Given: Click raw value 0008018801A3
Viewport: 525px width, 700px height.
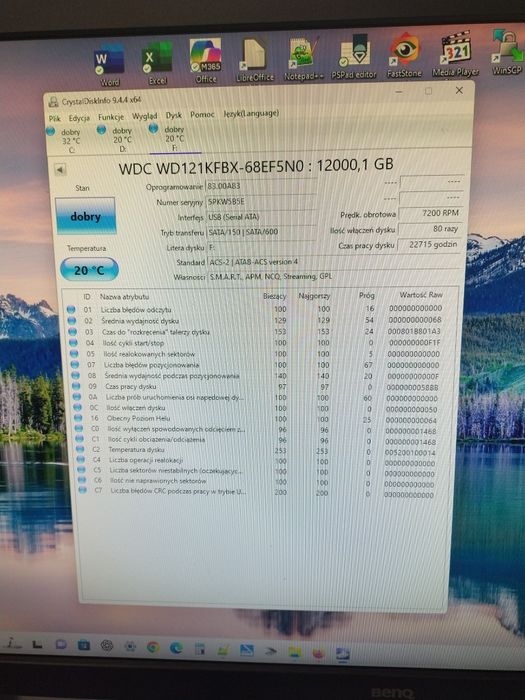Looking at the screenshot, I should [414, 331].
